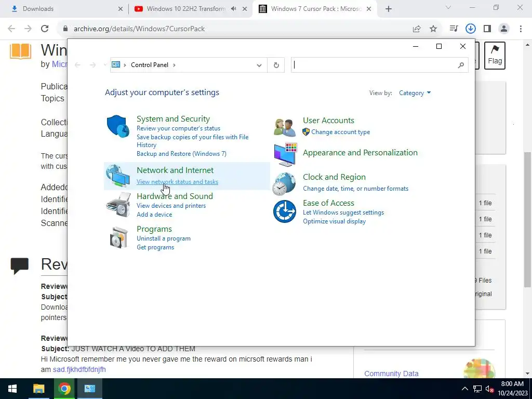Open Get programs link
Image resolution: width=532 pixels, height=399 pixels.
[155, 247]
